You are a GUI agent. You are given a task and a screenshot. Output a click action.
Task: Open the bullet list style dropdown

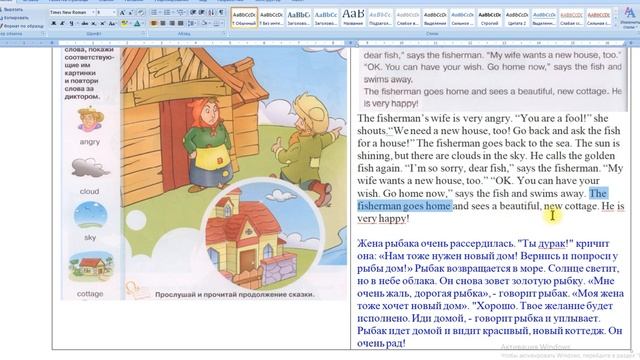coord(160,13)
